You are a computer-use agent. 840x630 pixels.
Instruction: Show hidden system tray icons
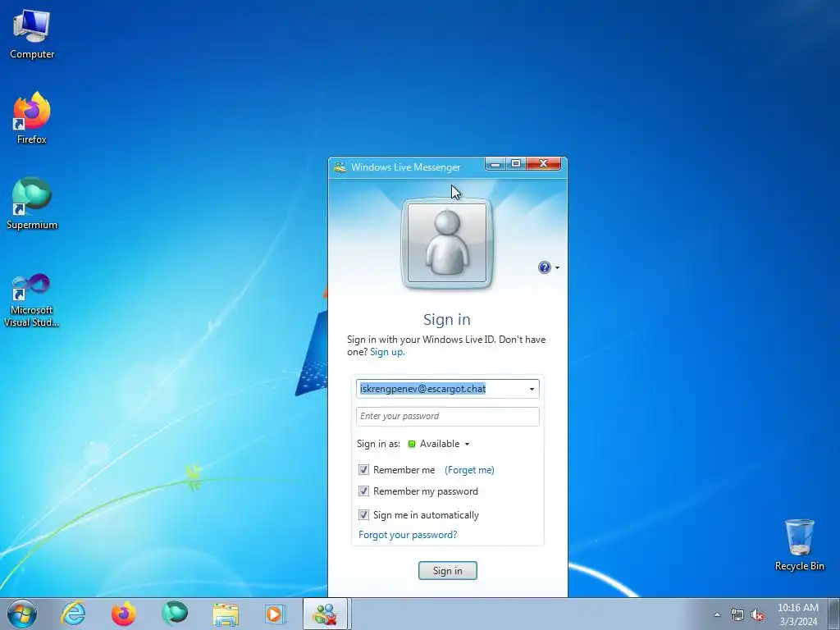[x=717, y=614]
